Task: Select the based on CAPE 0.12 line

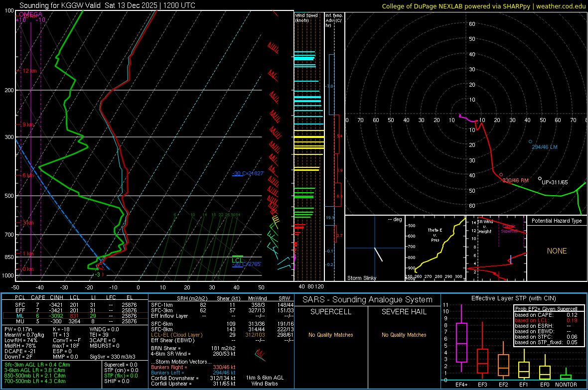Action: point(546,315)
